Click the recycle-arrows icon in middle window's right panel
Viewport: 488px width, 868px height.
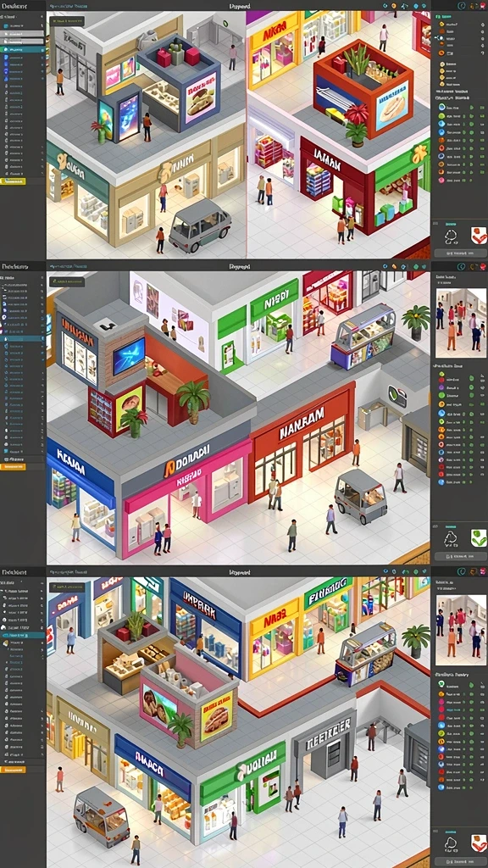click(x=452, y=538)
